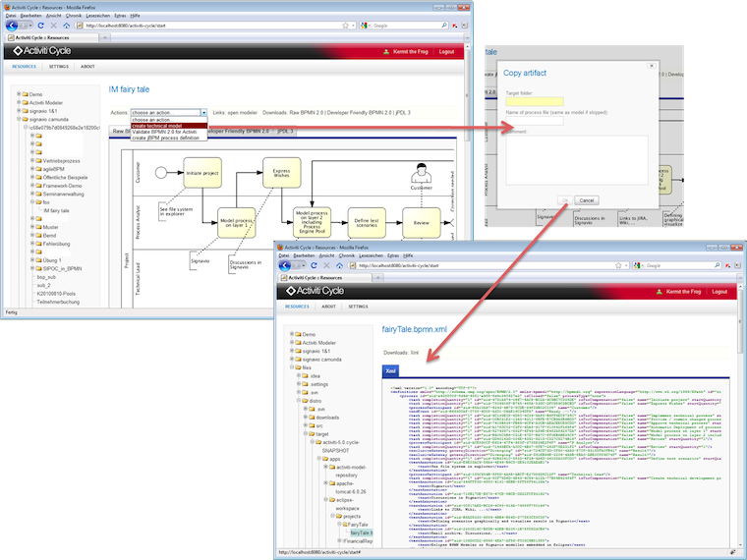Image resolution: width=747 pixels, height=560 pixels.
Task: Go to home page in top Firefox window
Action: pos(66,26)
